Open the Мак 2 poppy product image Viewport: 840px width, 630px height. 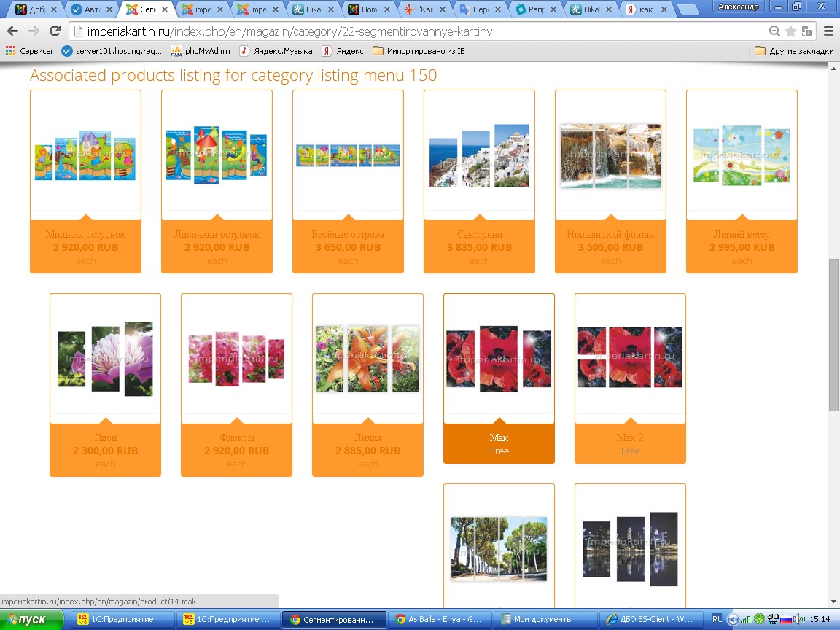[x=631, y=357]
